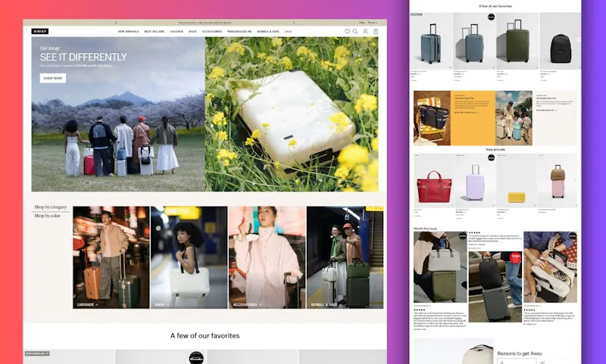Open the Best Sellers menu
606x364 pixels.
click(x=155, y=32)
